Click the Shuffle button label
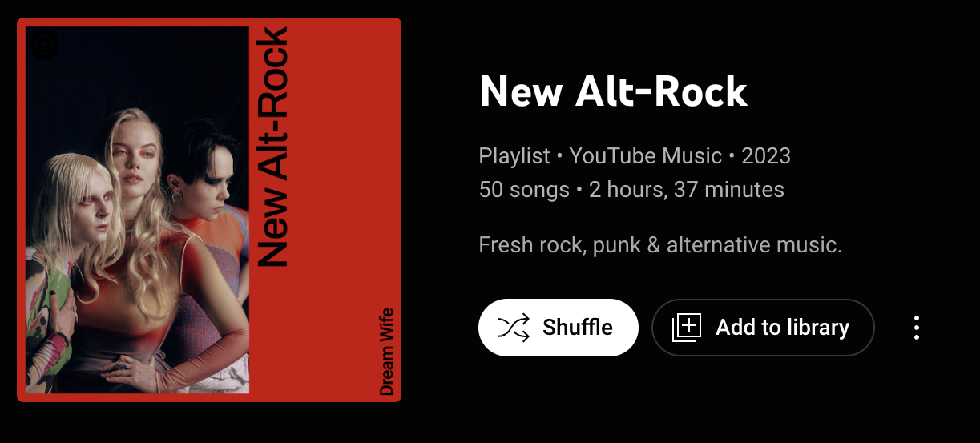Viewport: 980px width, 443px height. (578, 328)
